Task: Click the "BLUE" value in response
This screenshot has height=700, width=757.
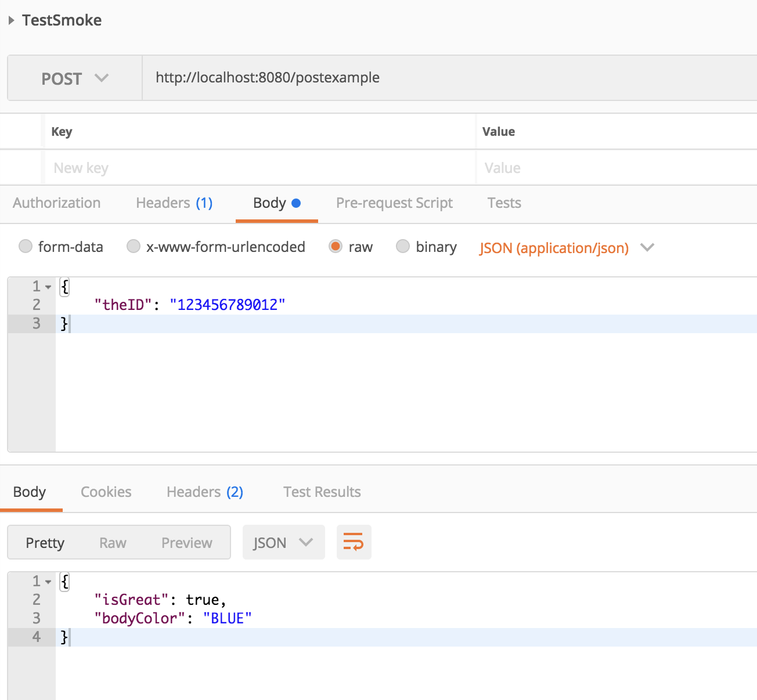Action: [228, 618]
